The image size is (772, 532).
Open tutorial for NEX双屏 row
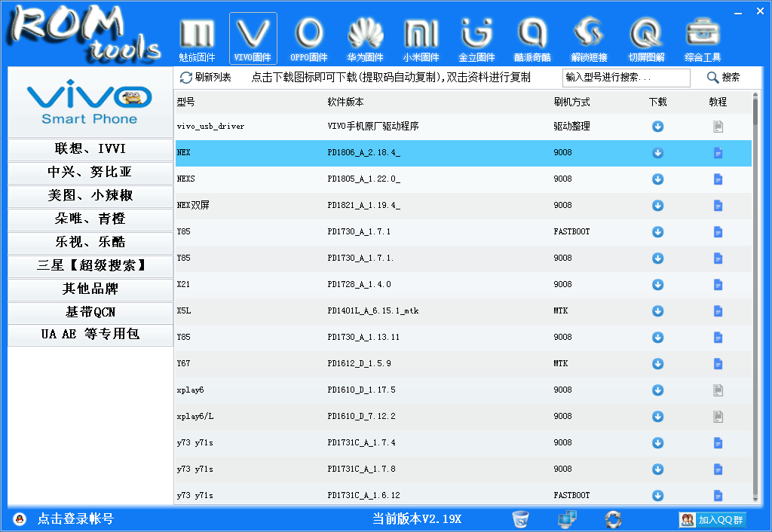coord(718,206)
